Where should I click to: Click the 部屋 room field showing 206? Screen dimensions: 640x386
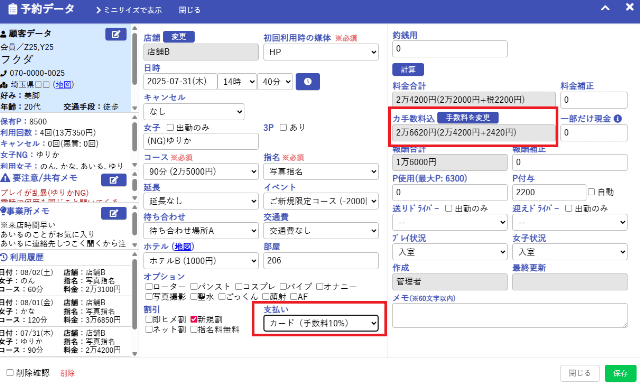(x=321, y=260)
